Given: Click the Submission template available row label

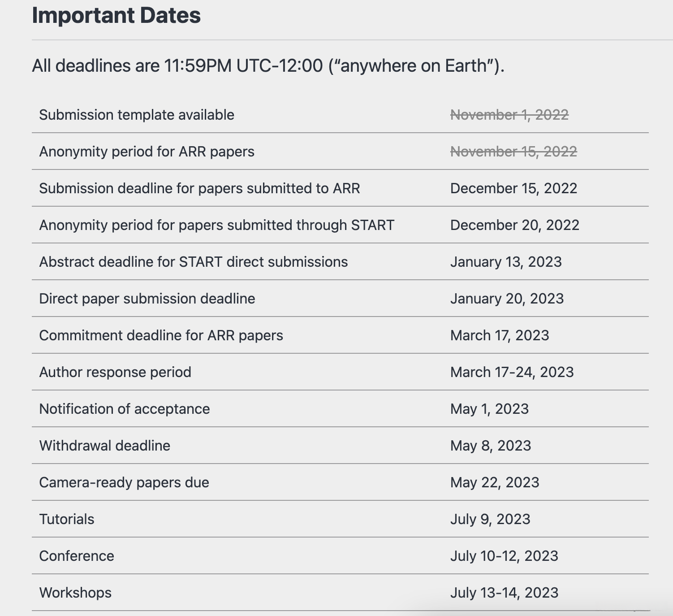Looking at the screenshot, I should (x=137, y=115).
